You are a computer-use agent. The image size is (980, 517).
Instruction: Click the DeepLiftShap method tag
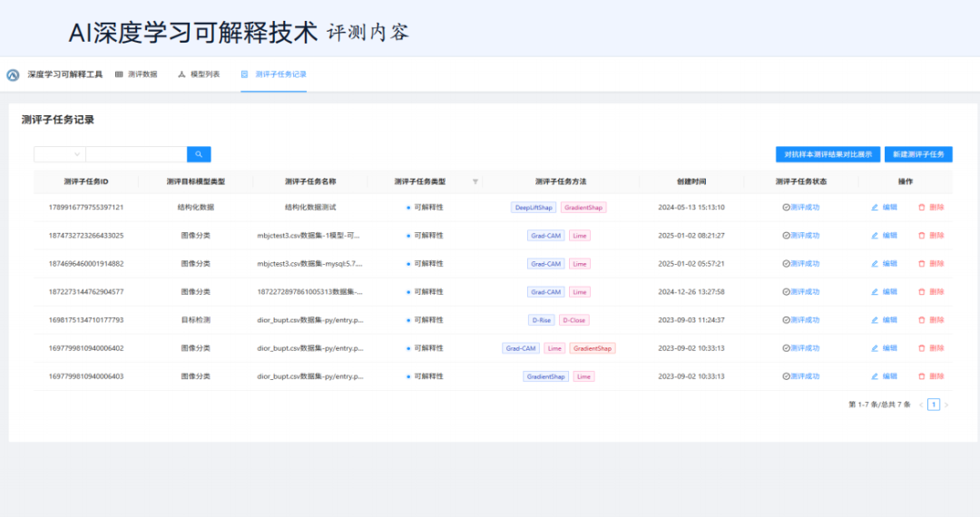tap(534, 208)
